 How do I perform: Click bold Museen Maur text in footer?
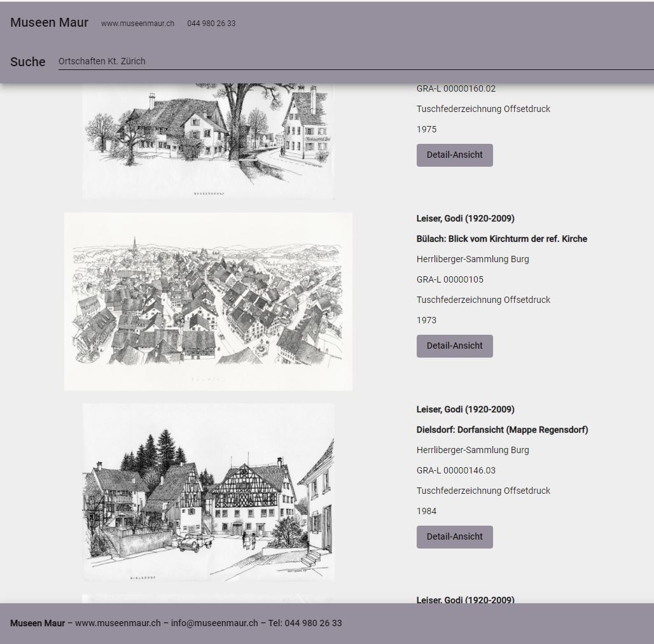tap(38, 623)
